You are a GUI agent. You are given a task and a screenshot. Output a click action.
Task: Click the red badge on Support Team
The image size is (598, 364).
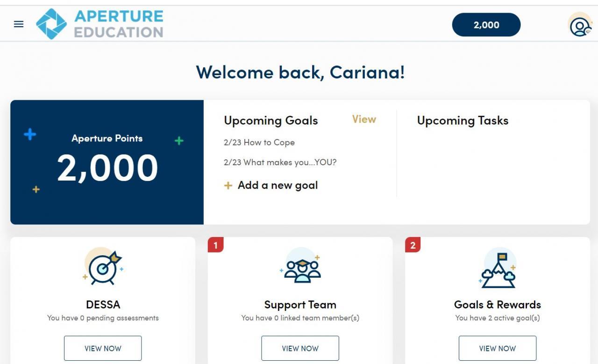[215, 245]
